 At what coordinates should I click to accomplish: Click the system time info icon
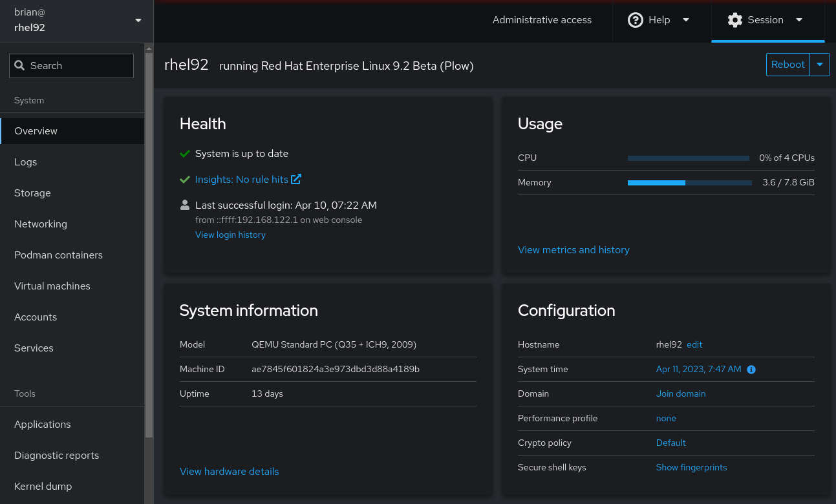[751, 370]
